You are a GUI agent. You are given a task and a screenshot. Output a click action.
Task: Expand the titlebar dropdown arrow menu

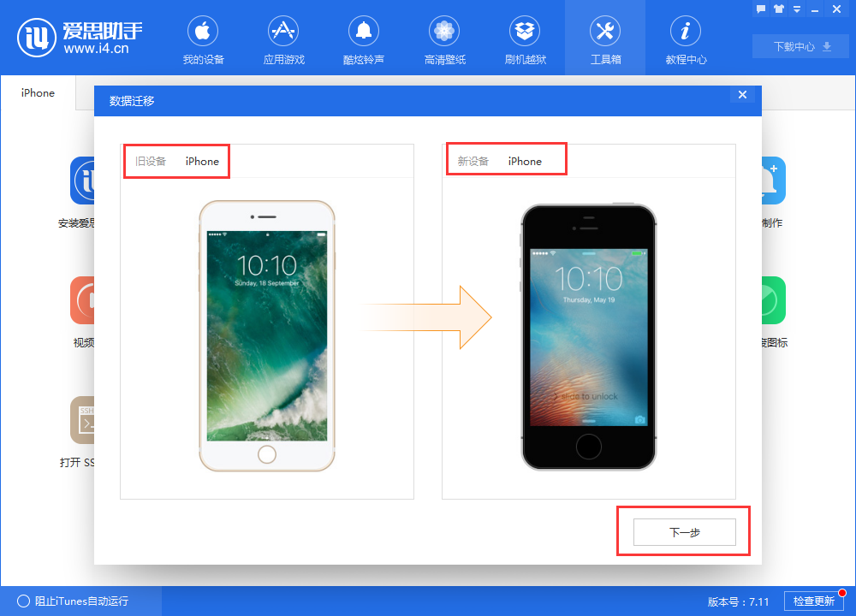[x=796, y=9]
